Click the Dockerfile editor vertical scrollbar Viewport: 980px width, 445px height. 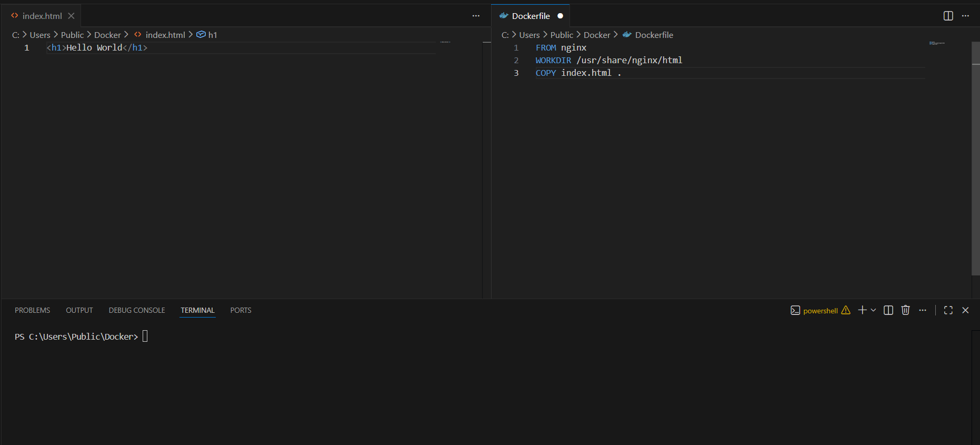975,158
